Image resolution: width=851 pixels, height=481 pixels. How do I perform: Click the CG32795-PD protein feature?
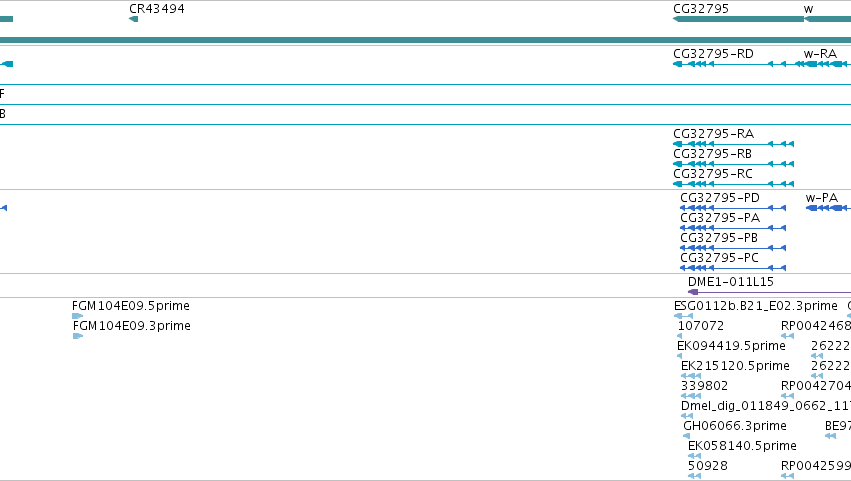tap(733, 208)
